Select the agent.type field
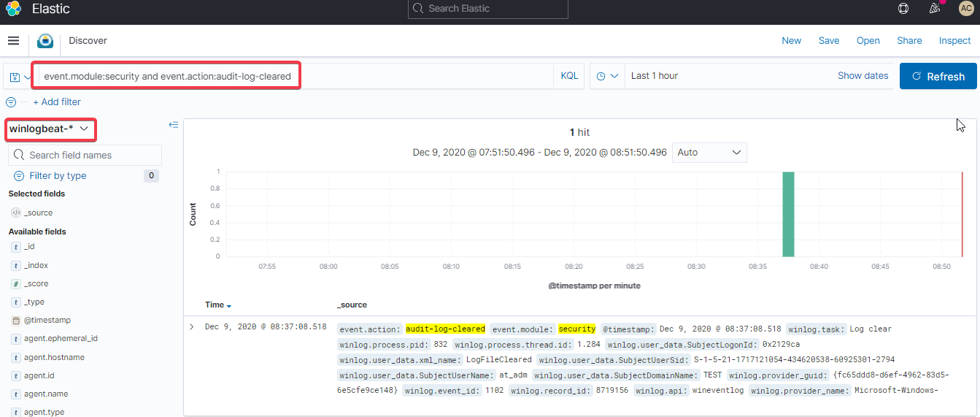Image resolution: width=980 pixels, height=417 pixels. [44, 412]
